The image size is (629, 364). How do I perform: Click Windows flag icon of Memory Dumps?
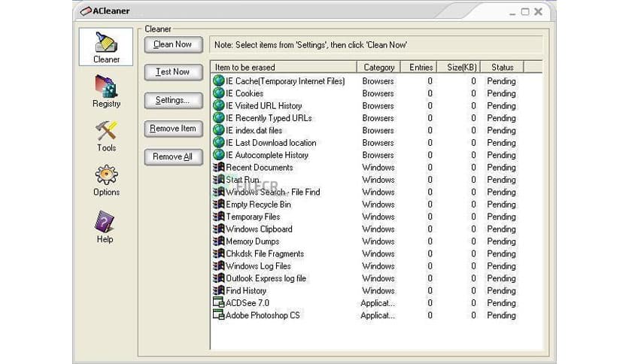pos(219,241)
